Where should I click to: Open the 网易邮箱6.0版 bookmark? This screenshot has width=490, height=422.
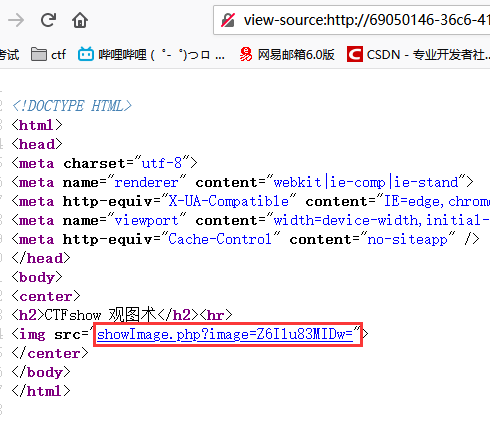tap(287, 54)
